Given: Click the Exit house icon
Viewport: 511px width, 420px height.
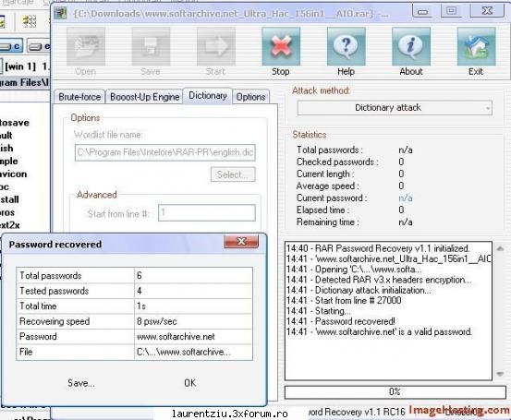Looking at the screenshot, I should pos(476,46).
